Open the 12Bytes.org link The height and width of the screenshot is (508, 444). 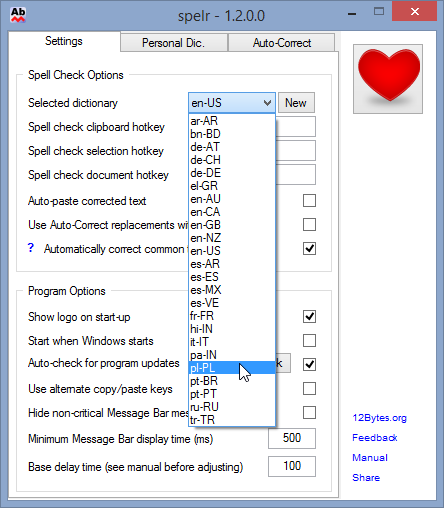379,418
